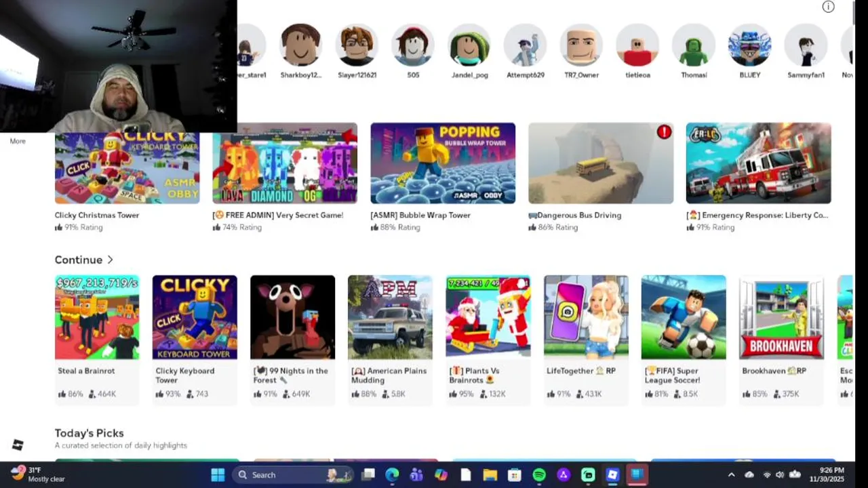Open FREE ADMIN Very Secret Game thumbnail
Screen dimensions: 868x488
pos(285,163)
